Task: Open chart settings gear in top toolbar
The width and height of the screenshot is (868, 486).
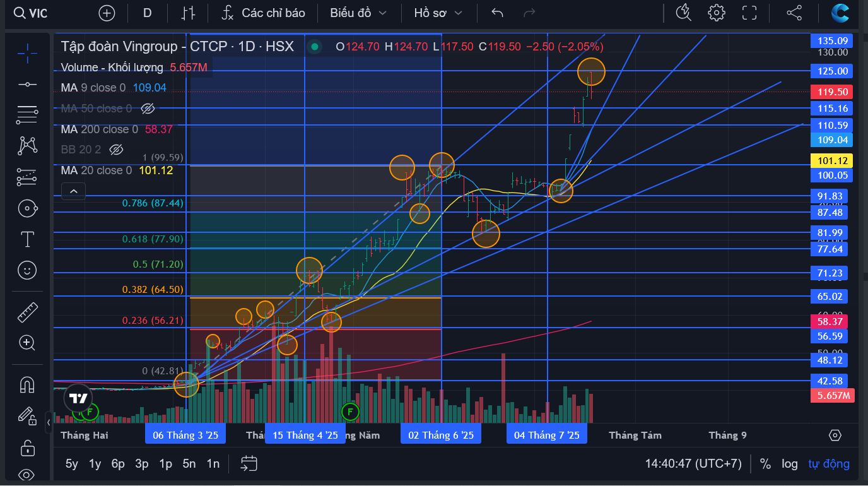Action: pos(716,13)
